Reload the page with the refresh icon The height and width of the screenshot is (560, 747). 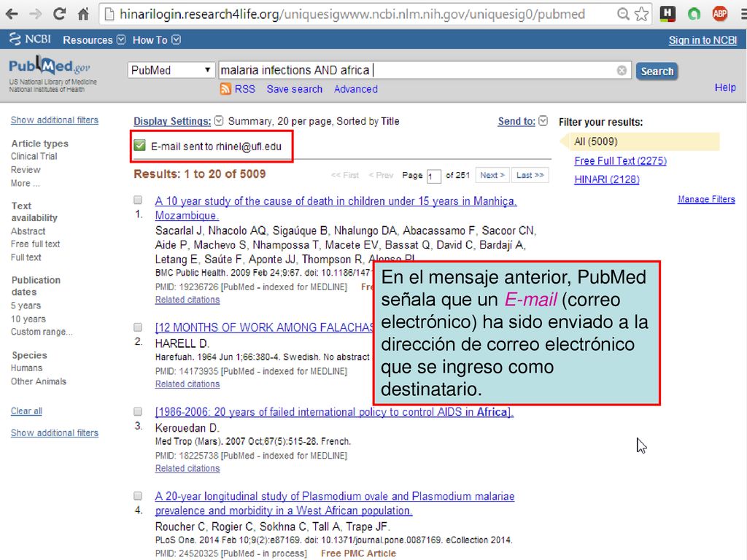point(60,14)
